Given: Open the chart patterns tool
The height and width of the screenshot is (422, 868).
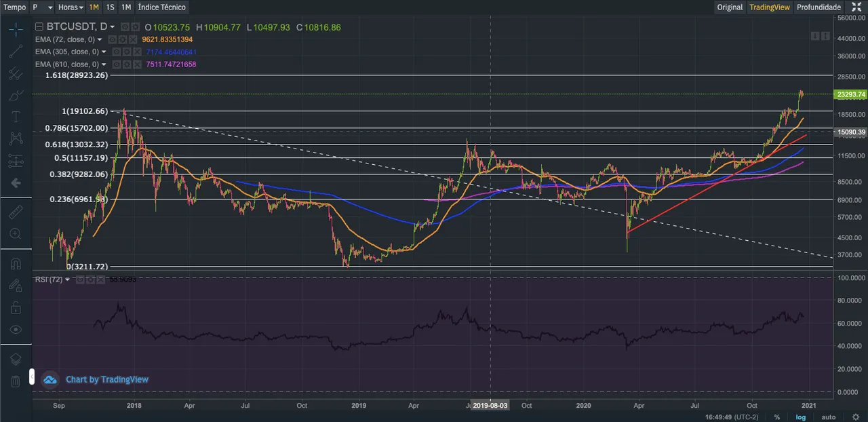Looking at the screenshot, I should pos(16,138).
